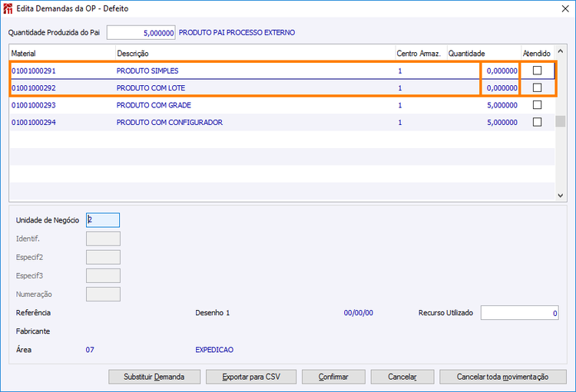This screenshot has height=392, width=576.
Task: Click the scroll up arrow of the grid
Action: click(x=560, y=51)
